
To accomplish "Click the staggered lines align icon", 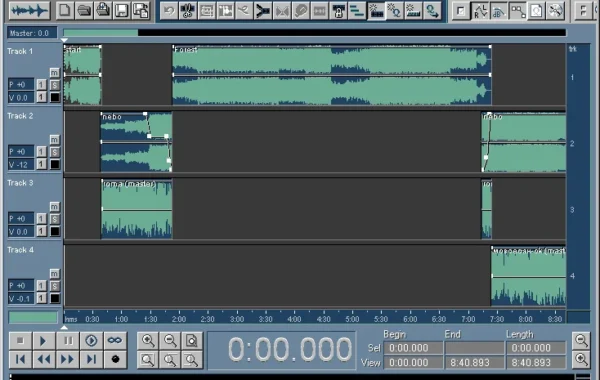I will 357,11.
